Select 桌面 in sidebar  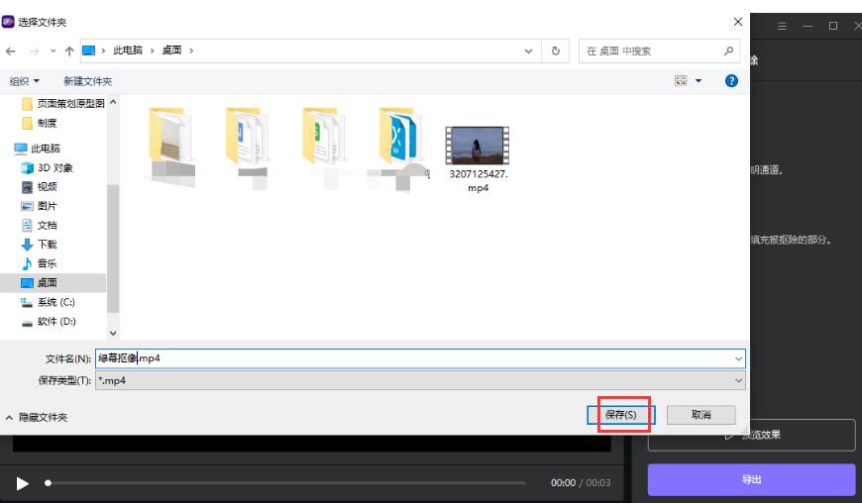53,282
